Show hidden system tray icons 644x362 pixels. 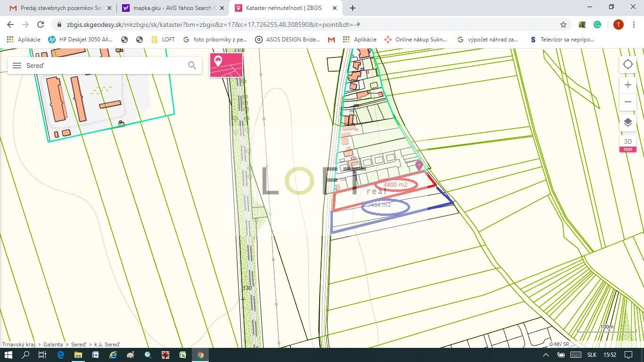tap(546, 355)
